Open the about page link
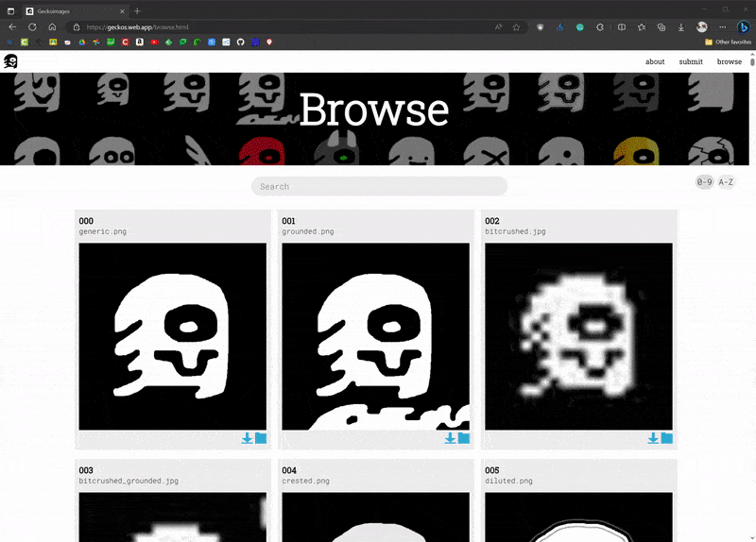 tap(655, 61)
